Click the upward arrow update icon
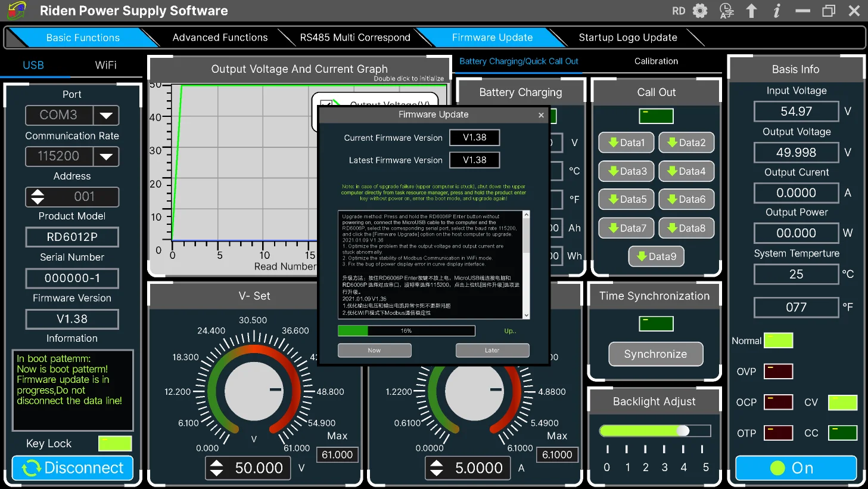The width and height of the screenshot is (868, 489). tap(751, 11)
